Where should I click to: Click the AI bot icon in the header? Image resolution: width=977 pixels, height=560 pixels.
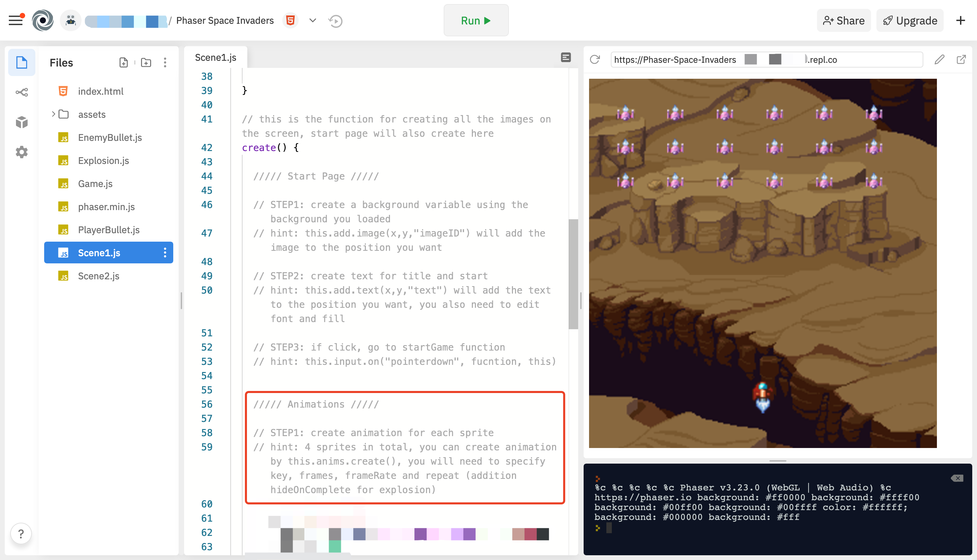click(70, 20)
